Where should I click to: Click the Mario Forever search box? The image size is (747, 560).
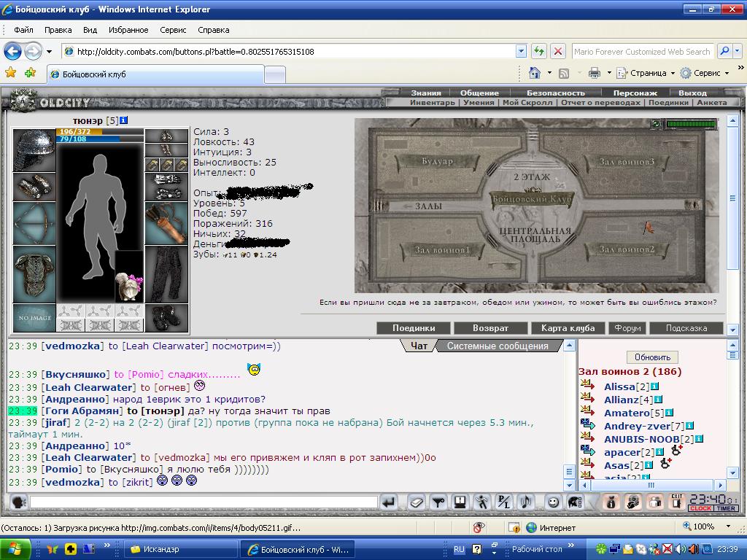[x=642, y=52]
